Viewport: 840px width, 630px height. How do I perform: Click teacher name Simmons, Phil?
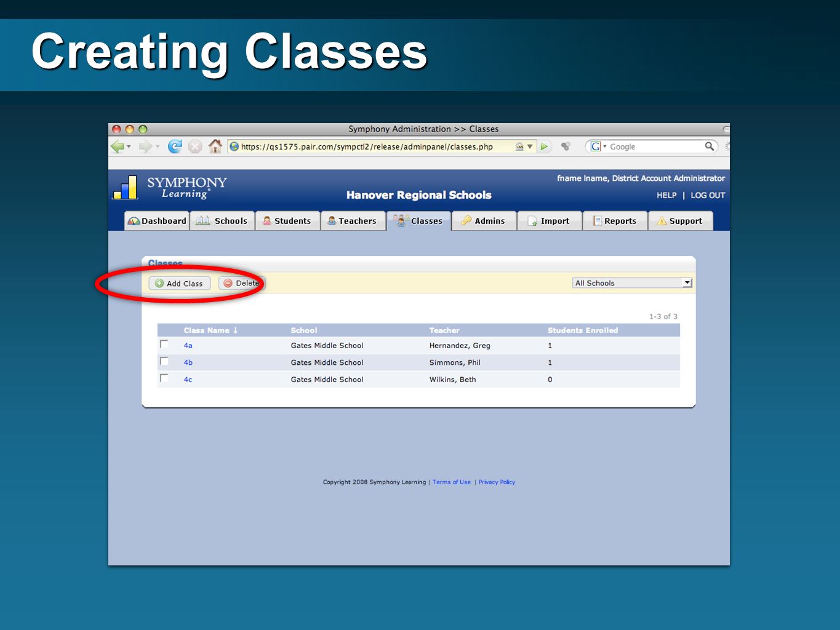pyautogui.click(x=455, y=362)
